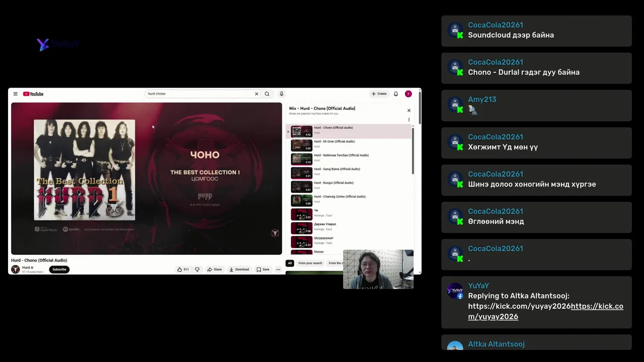Image resolution: width=644 pixels, height=362 pixels.
Task: Open Mix playlist three-dot options
Action: point(409,120)
